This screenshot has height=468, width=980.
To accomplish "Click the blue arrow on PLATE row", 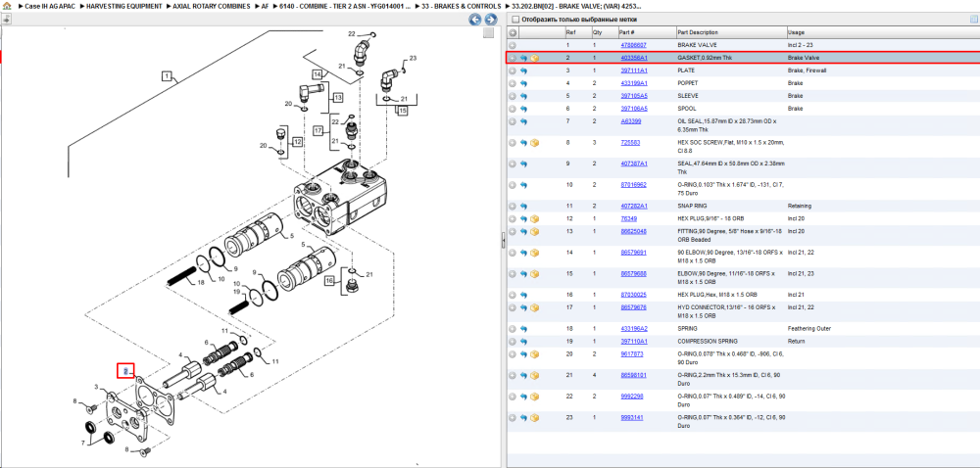I will pyautogui.click(x=523, y=70).
